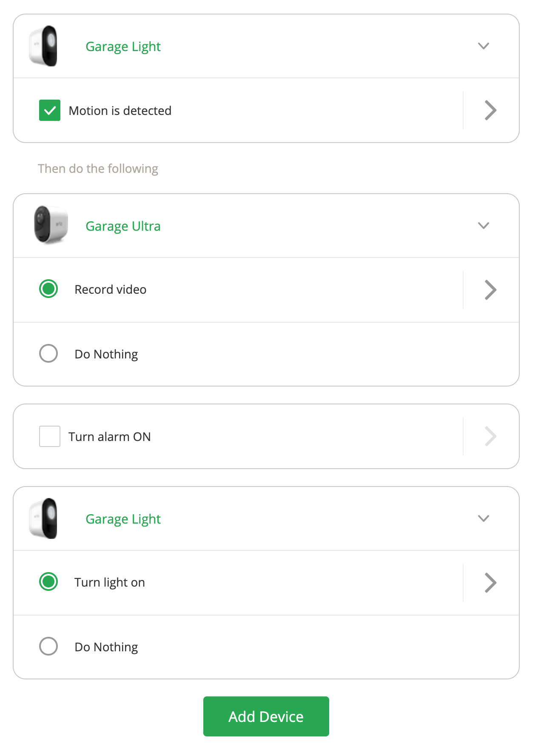
Task: Click the action-section Garage Light device image
Action: point(43,518)
